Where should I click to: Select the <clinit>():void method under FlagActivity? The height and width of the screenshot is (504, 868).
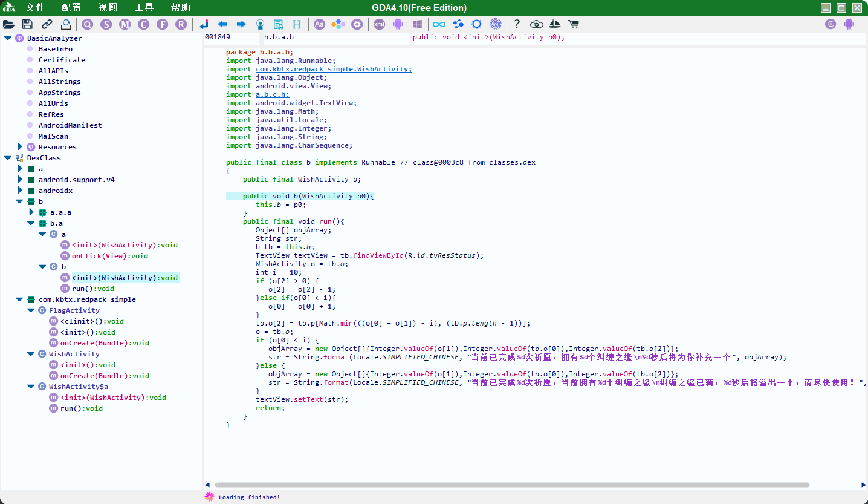(92, 321)
